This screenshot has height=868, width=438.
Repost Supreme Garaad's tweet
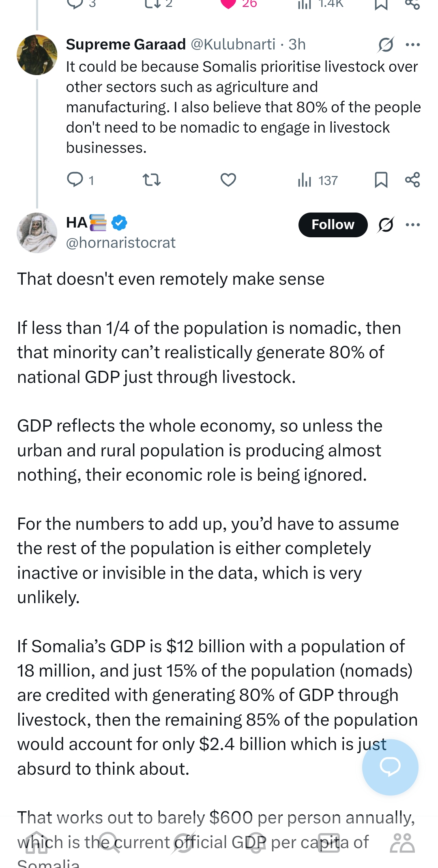[152, 180]
